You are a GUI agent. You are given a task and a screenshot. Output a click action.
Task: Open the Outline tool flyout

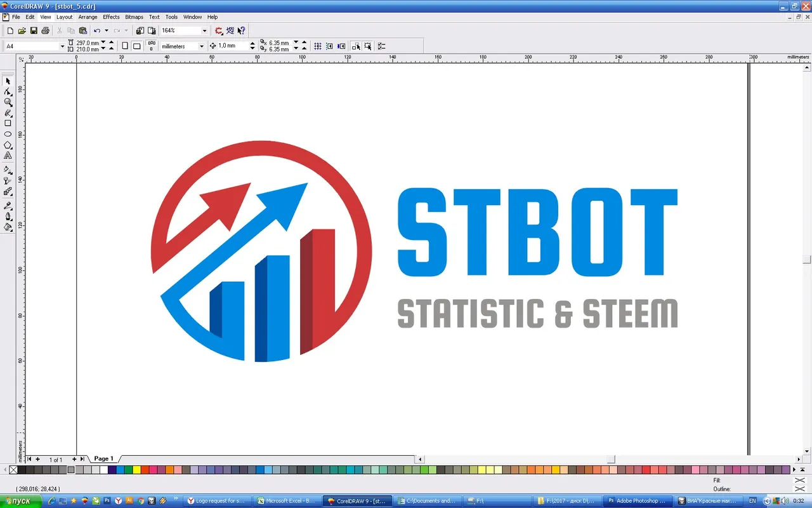click(x=8, y=217)
